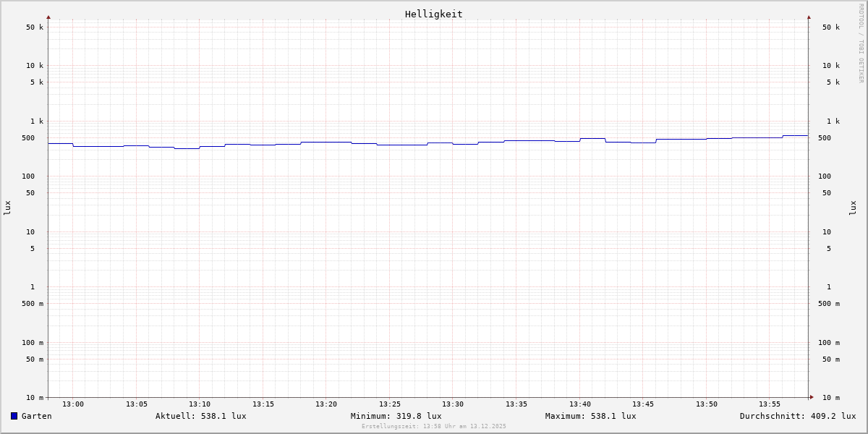868x434 pixels.
Task: Click the right-side 100 m axis label
Action: [828, 343]
